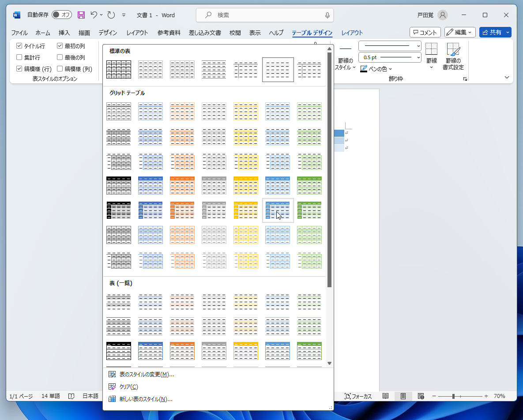Uncheck the タイトル行 checkbox
This screenshot has height=420, width=523.
point(19,45)
